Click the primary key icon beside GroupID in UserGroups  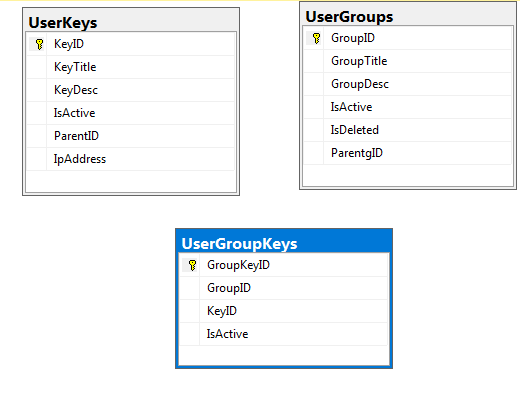pos(316,38)
